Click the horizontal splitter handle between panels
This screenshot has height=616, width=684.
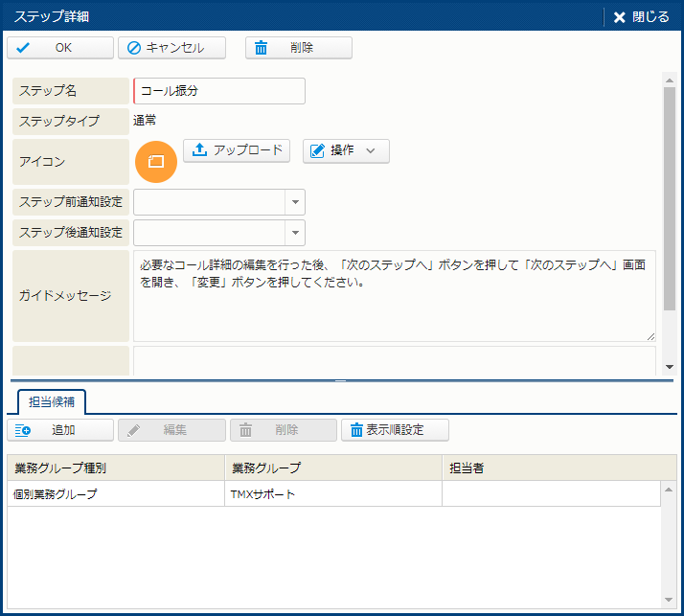tap(340, 381)
